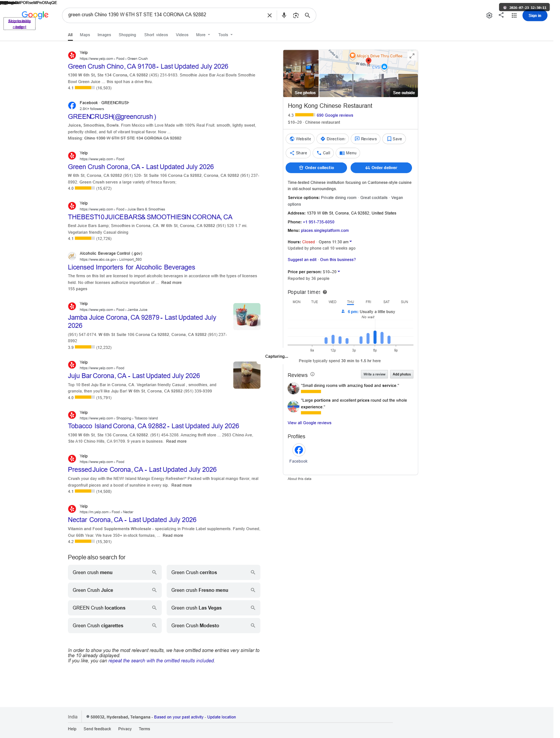Screen dimensions: 560x738
Task: Click the 6p bar in Popular times chart
Action: [375, 337]
